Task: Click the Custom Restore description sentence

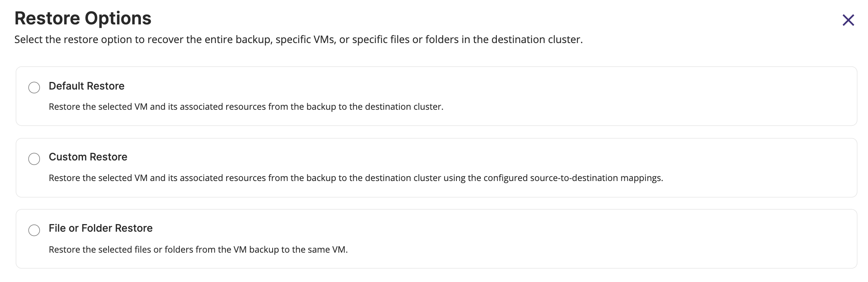Action: [356, 178]
